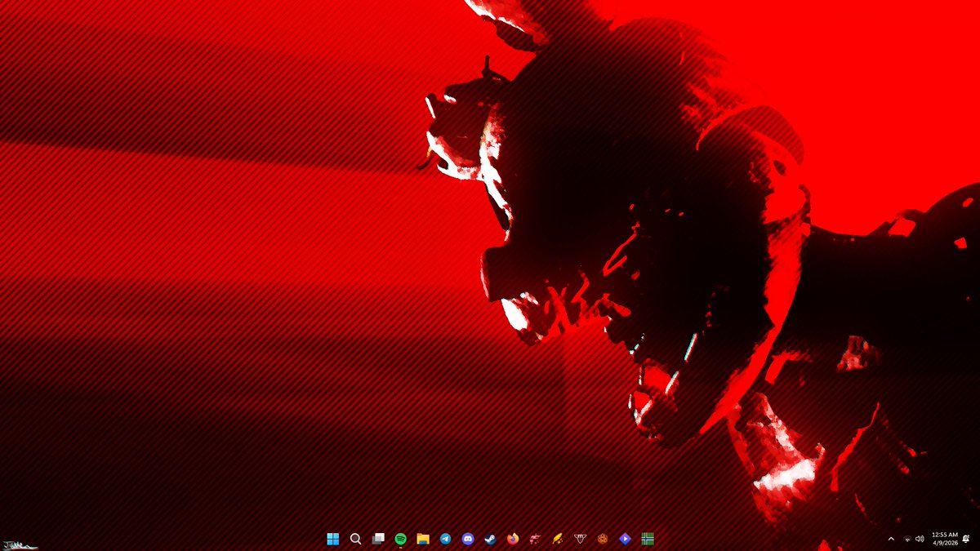Open the volume speaker icon

tap(920, 539)
